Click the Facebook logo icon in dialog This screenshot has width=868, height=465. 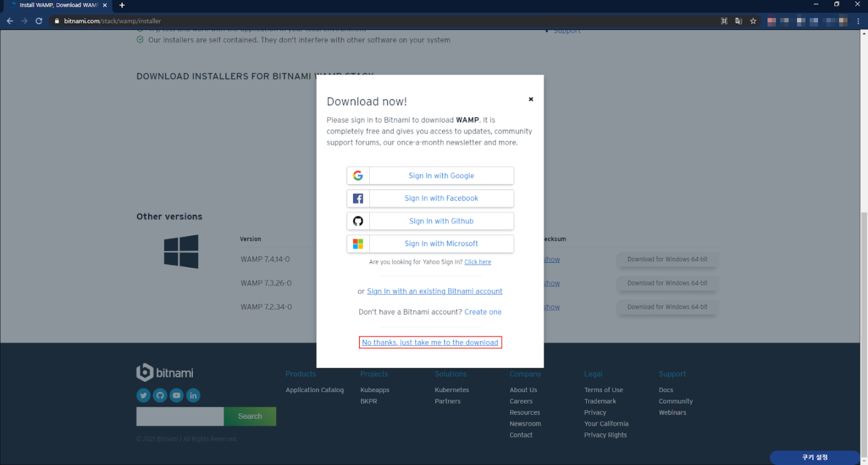click(358, 199)
